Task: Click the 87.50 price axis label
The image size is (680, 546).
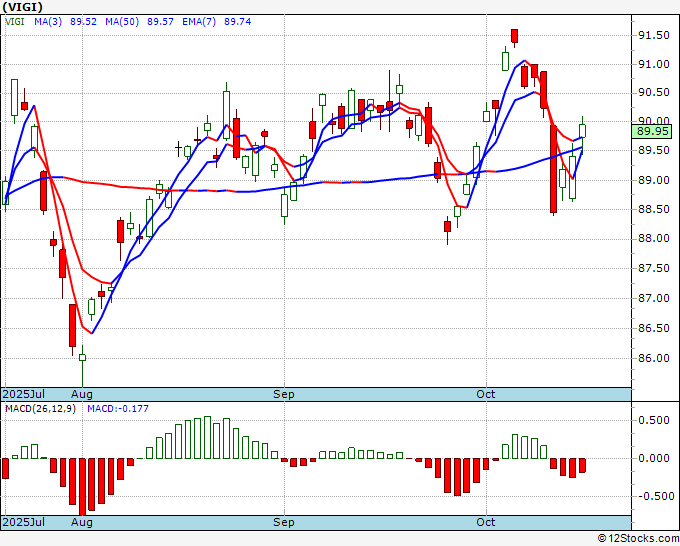Action: 654,268
